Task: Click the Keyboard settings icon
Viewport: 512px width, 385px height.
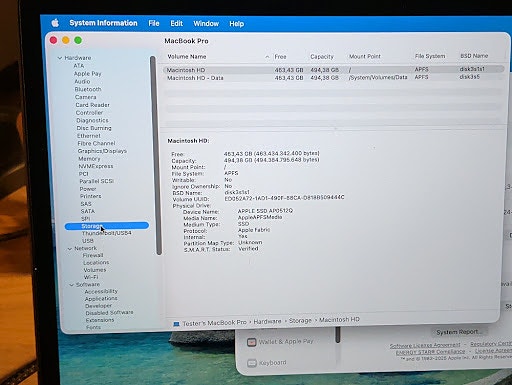Action: tap(252, 363)
